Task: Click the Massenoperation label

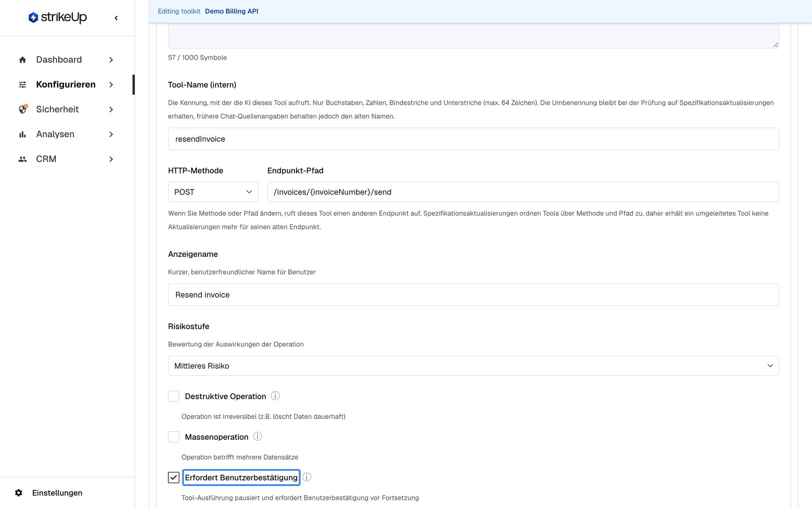Action: (x=217, y=437)
